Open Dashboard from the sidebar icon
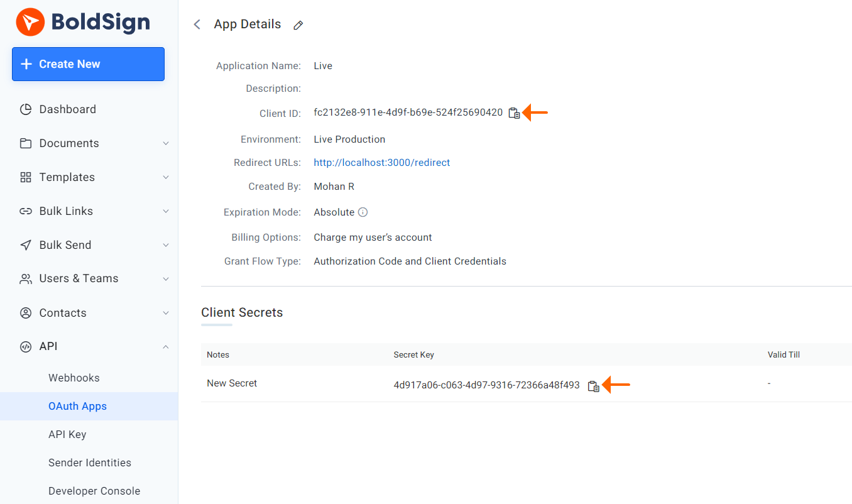The height and width of the screenshot is (504, 852). [26, 109]
